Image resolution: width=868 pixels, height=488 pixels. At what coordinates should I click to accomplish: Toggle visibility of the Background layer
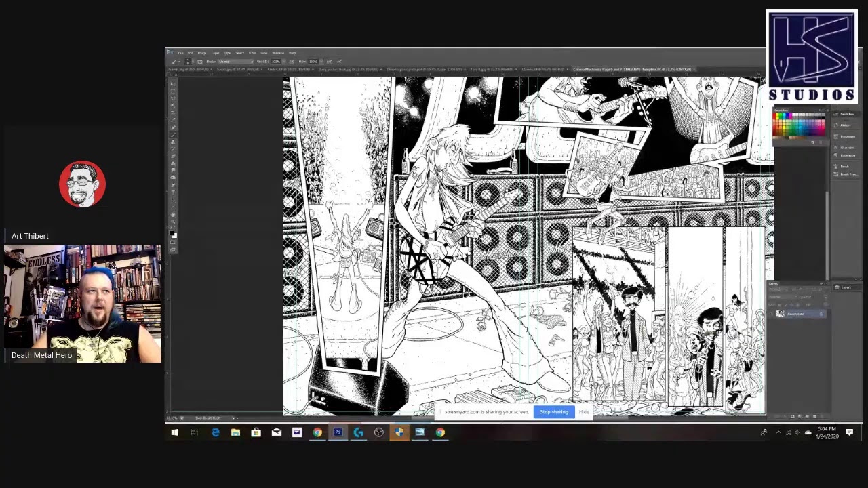772,314
